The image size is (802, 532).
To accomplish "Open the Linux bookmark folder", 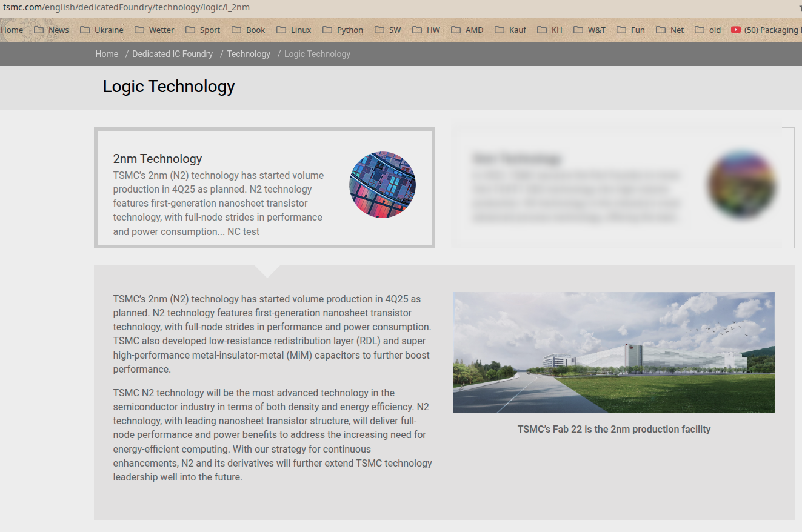I will 294,30.
